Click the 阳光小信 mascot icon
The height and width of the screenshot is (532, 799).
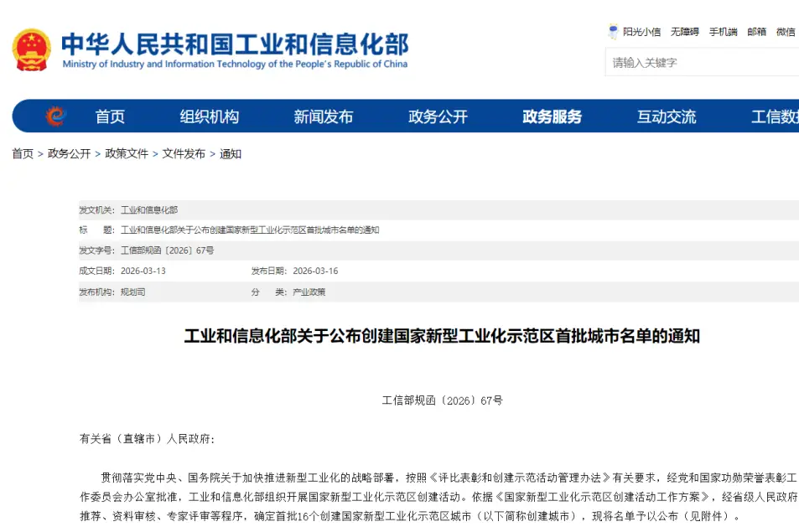coord(613,32)
